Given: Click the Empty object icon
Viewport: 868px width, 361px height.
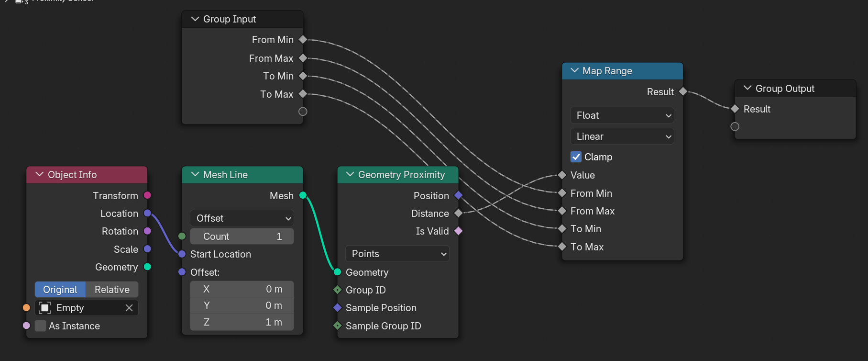Looking at the screenshot, I should 45,308.
